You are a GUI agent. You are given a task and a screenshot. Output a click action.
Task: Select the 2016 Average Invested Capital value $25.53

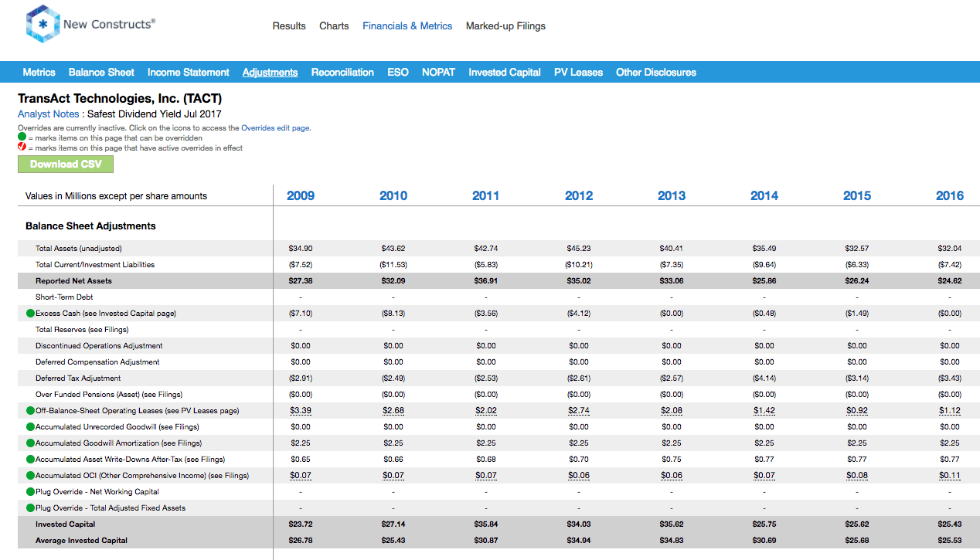(950, 541)
